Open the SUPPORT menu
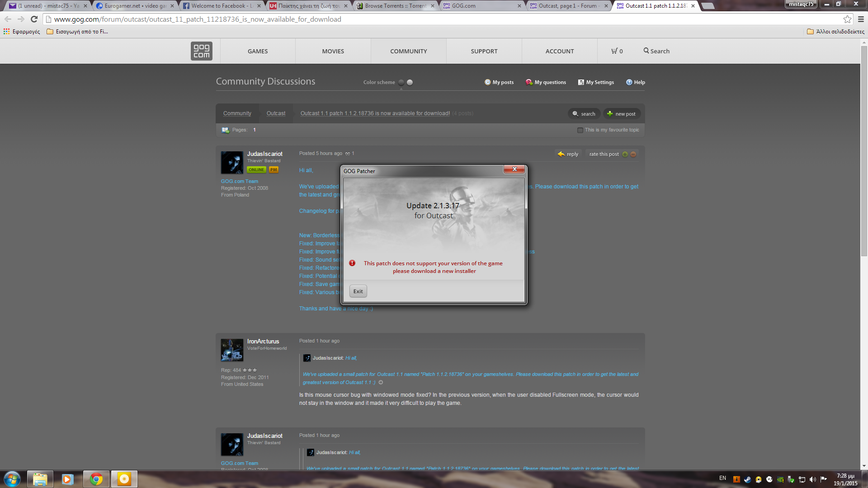The height and width of the screenshot is (488, 868). coord(484,51)
